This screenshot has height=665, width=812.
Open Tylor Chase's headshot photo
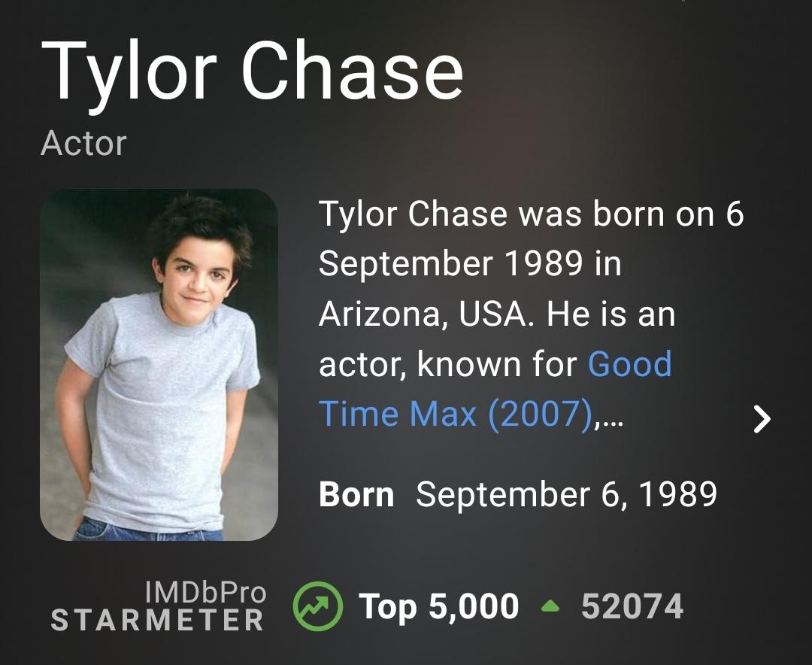(159, 364)
